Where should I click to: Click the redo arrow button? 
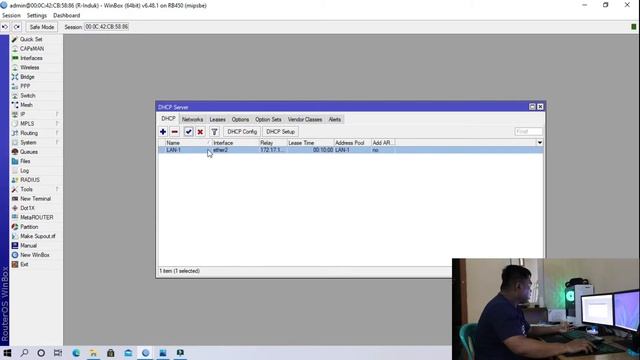click(x=17, y=27)
